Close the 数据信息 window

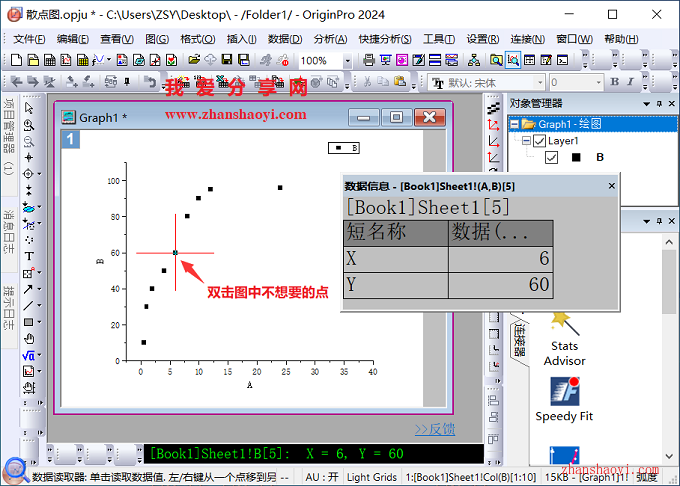click(x=611, y=186)
